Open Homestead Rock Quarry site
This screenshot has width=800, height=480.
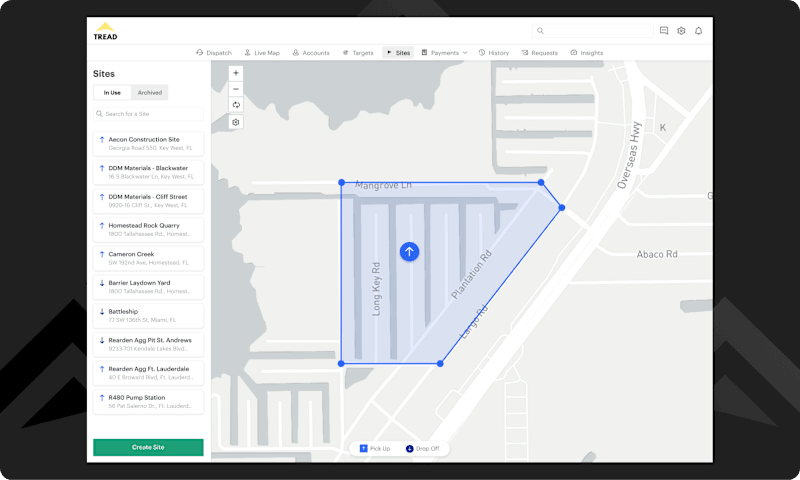tap(148, 230)
